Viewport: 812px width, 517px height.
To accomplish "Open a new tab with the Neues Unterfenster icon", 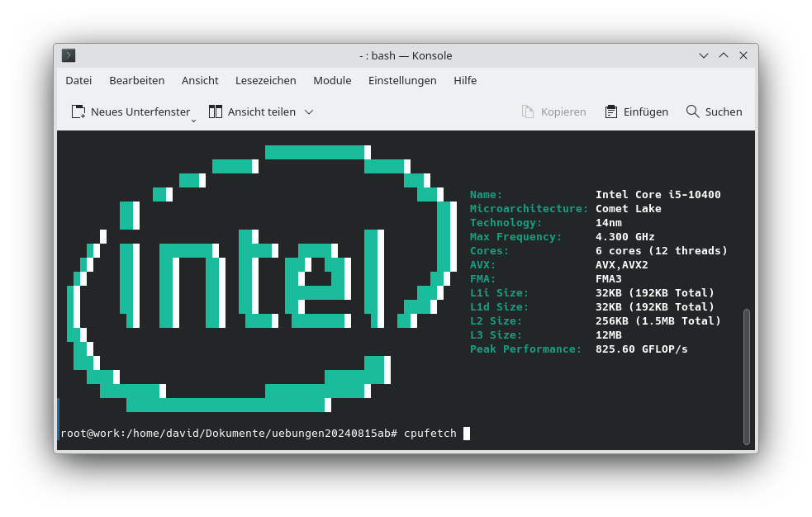I will point(78,111).
